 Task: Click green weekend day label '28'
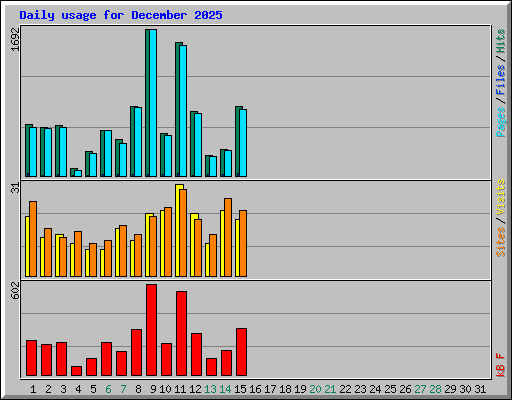point(435,389)
